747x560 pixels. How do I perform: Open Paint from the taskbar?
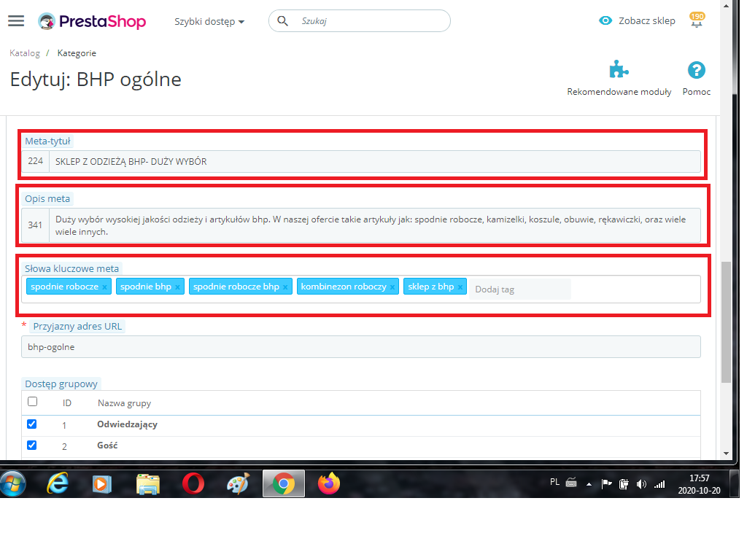(238, 484)
